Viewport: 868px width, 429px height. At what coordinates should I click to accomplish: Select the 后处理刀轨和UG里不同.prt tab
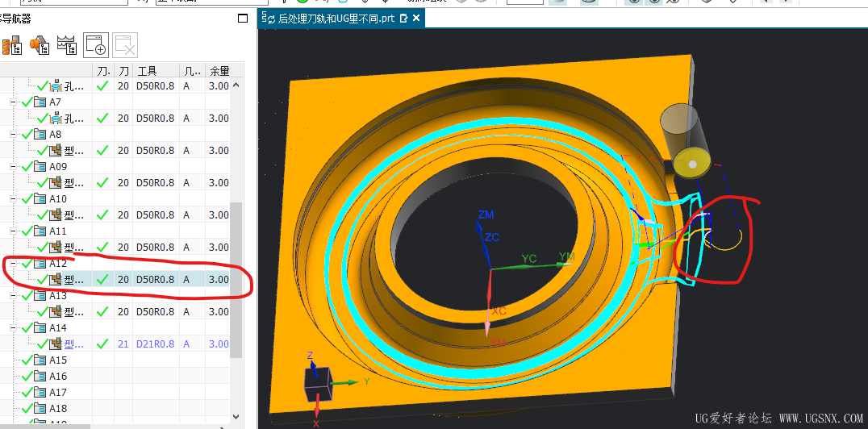coord(336,18)
